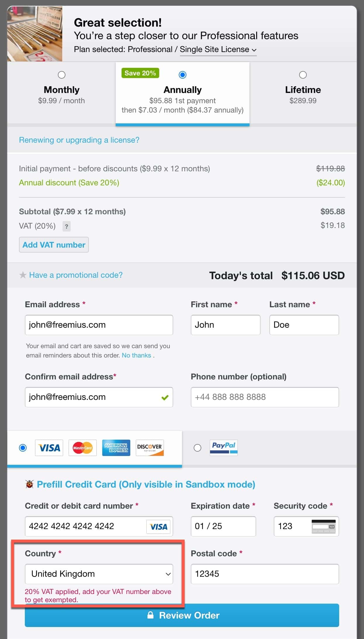The image size is (364, 639).
Task: Click the ladybug sandbox icon
Action: coord(30,484)
